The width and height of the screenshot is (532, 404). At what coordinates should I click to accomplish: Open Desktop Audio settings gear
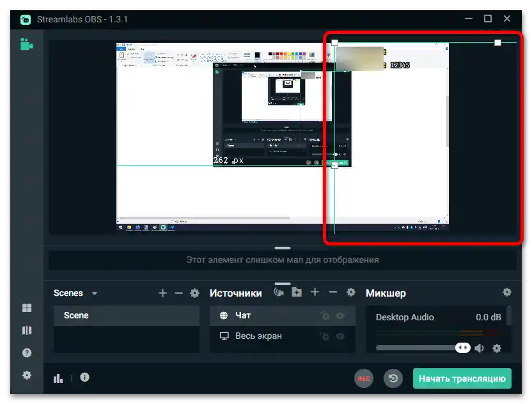(497, 348)
